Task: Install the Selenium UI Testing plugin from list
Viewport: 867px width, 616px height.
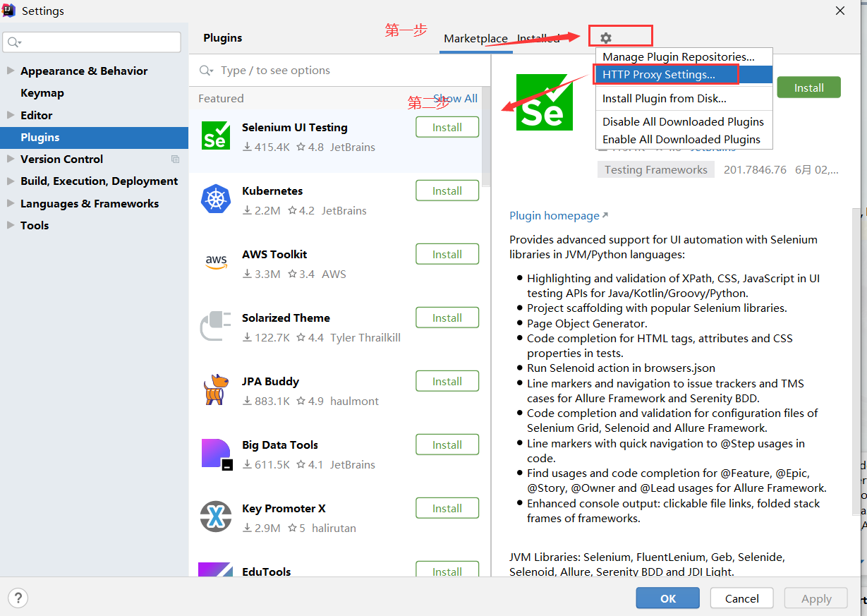Action: [x=447, y=127]
